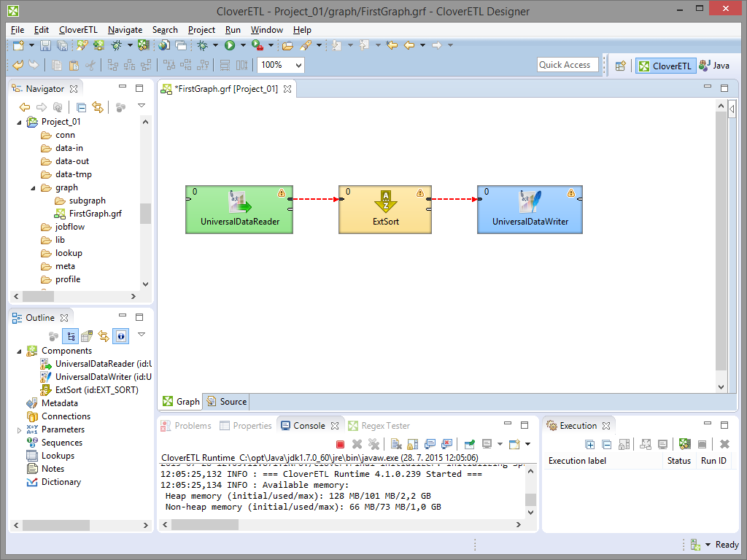Click the Undo arrow in the toolbar

pos(18,65)
